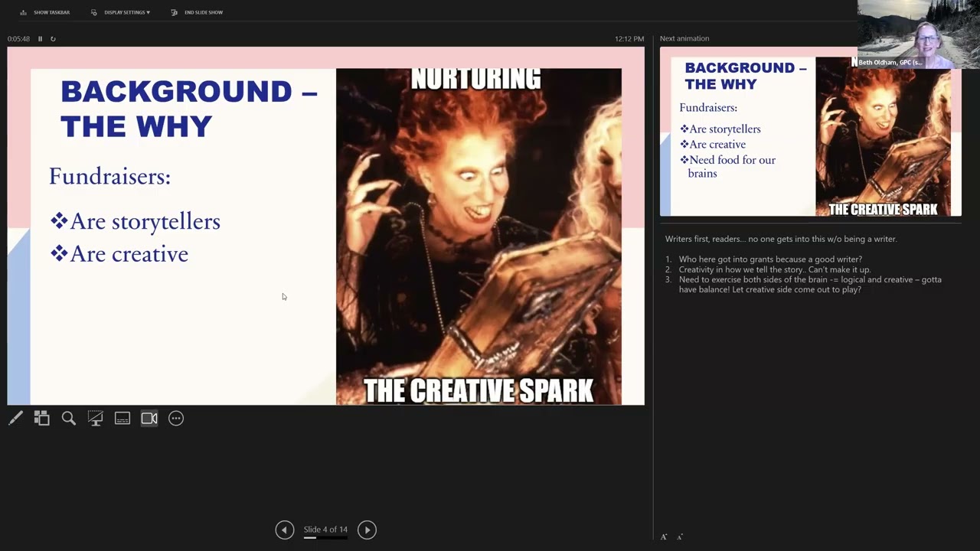Click End Slide Show
This screenshot has width=980, height=551.
click(x=197, y=12)
